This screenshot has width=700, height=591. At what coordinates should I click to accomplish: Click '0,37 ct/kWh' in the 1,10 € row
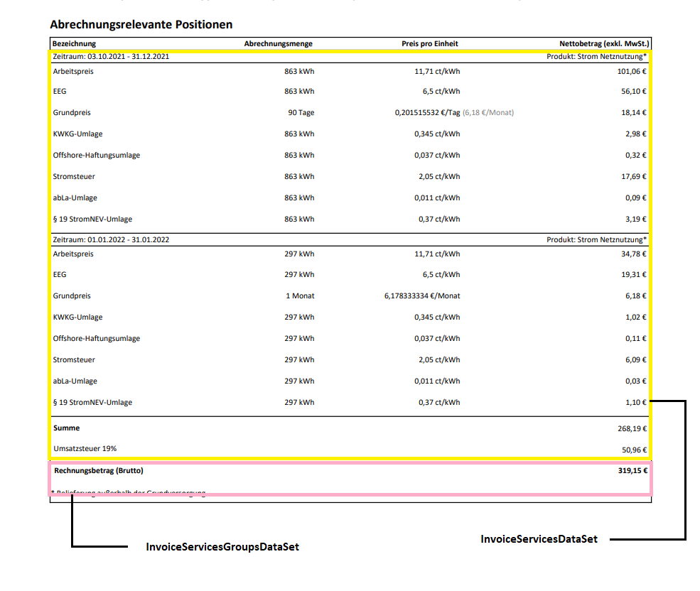(439, 403)
